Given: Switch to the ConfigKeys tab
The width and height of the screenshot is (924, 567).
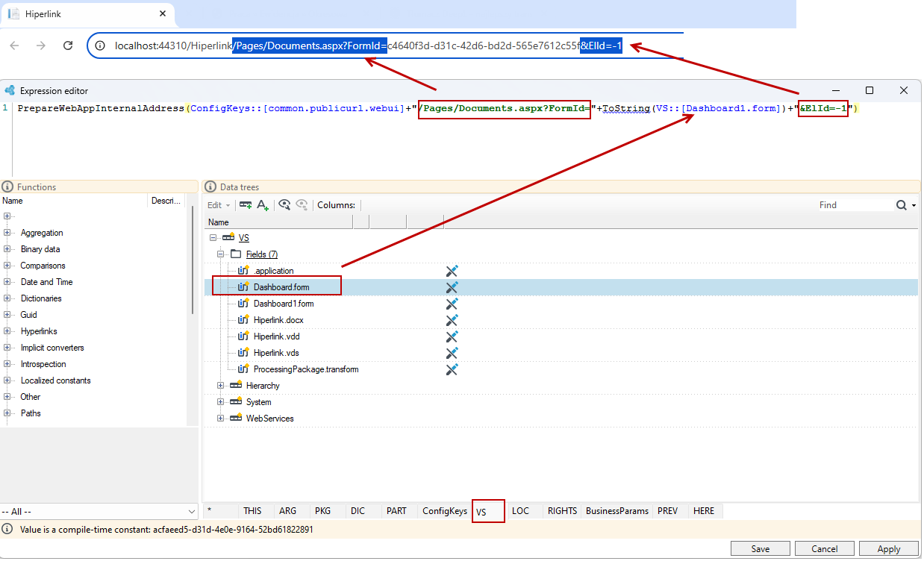Looking at the screenshot, I should [x=445, y=511].
